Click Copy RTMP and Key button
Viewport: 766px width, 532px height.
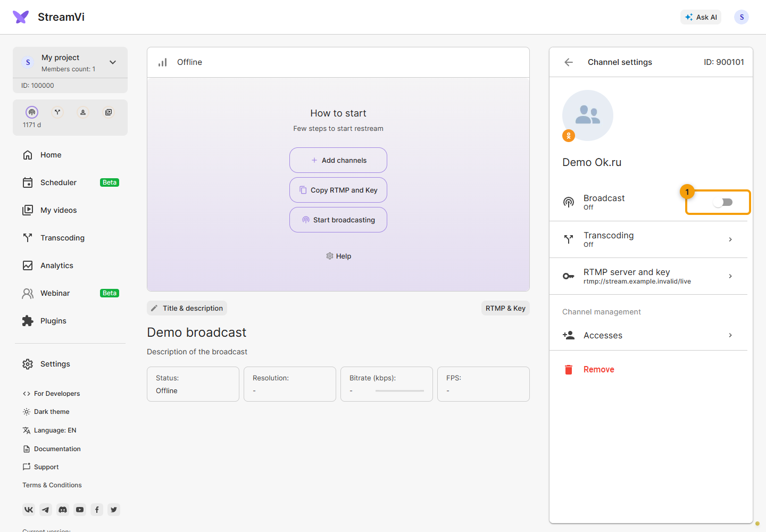point(338,190)
